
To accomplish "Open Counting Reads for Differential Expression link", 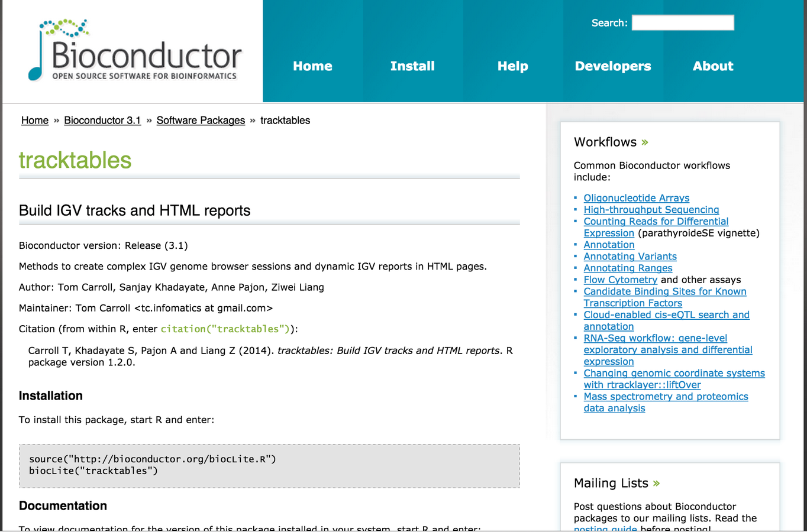I will point(656,227).
